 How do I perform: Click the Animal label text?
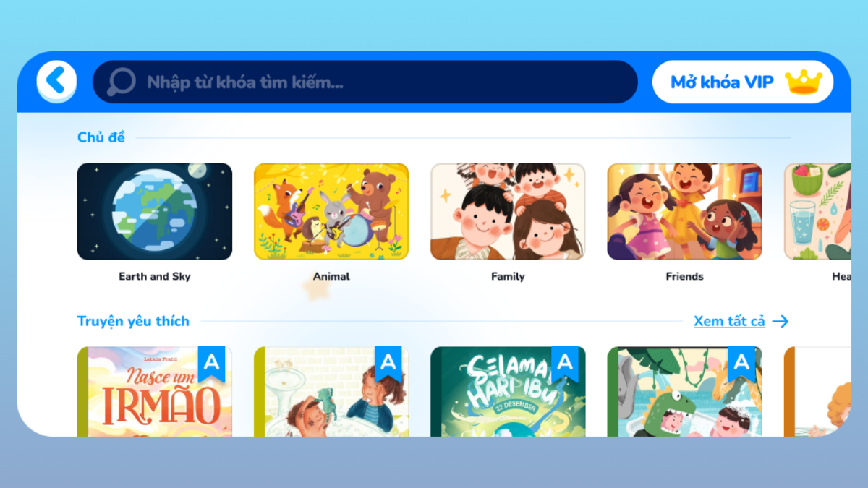tap(331, 276)
